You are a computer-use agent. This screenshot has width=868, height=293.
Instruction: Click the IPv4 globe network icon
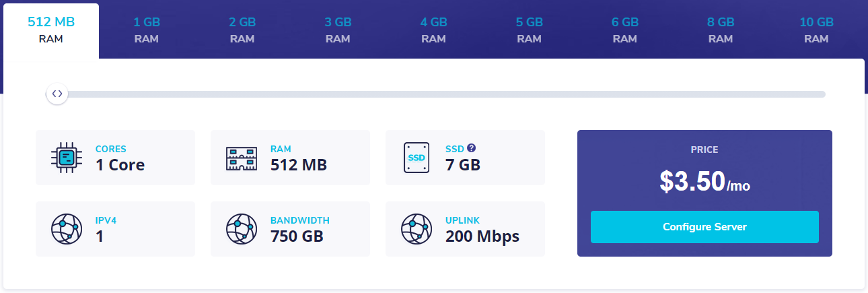coord(66,229)
